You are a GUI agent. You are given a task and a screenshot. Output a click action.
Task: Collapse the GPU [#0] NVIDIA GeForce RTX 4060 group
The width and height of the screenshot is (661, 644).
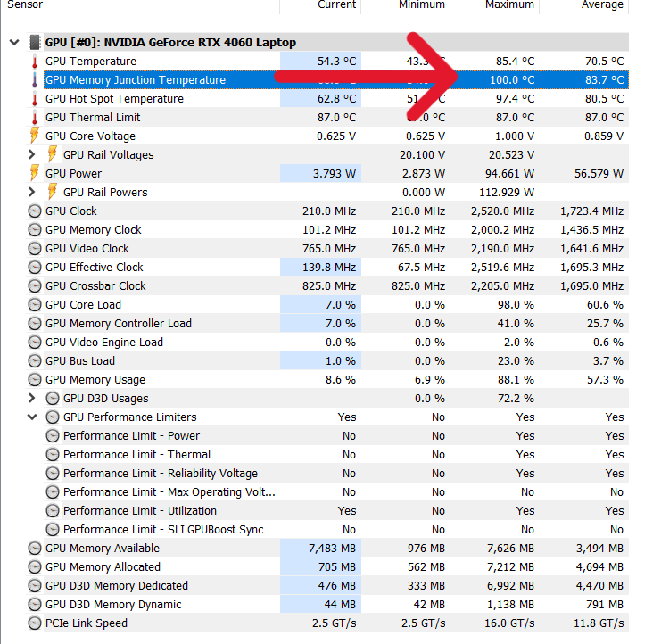coord(14,42)
